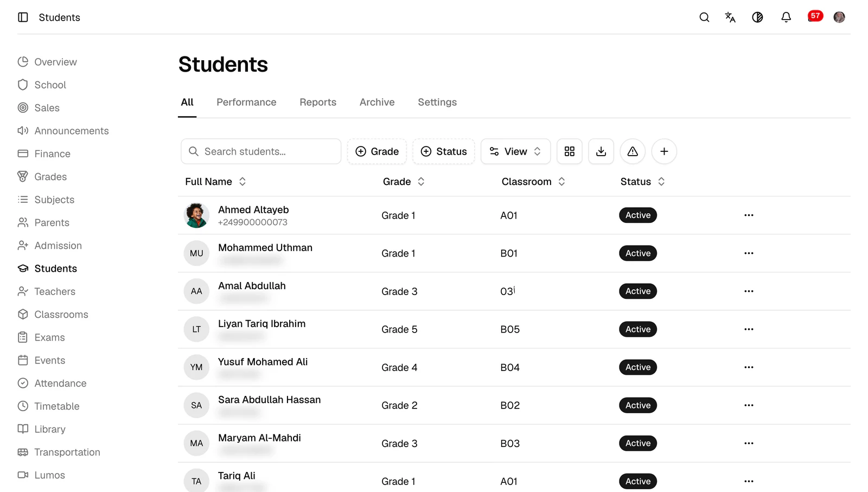Select Students in sidebar

47,269
